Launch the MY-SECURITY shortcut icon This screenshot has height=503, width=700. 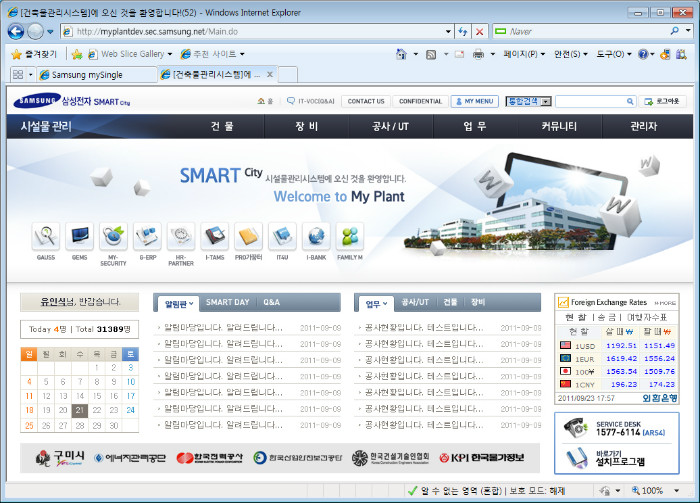click(113, 236)
